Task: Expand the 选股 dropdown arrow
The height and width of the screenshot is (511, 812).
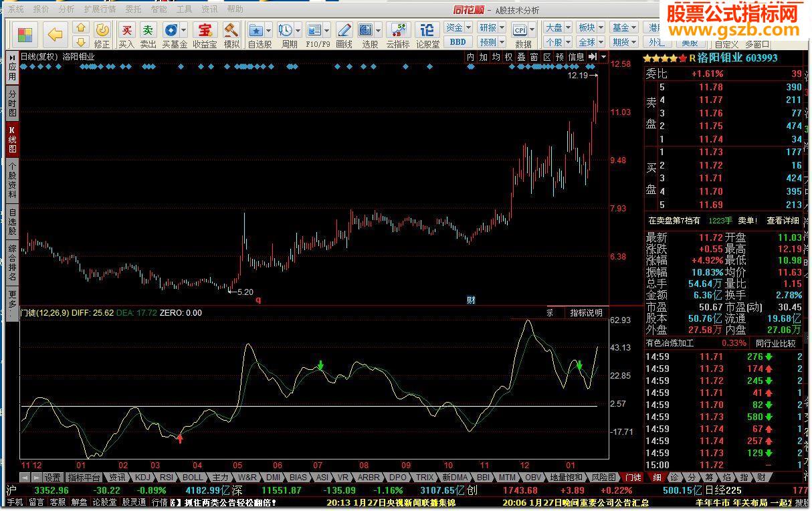Action: [x=379, y=31]
